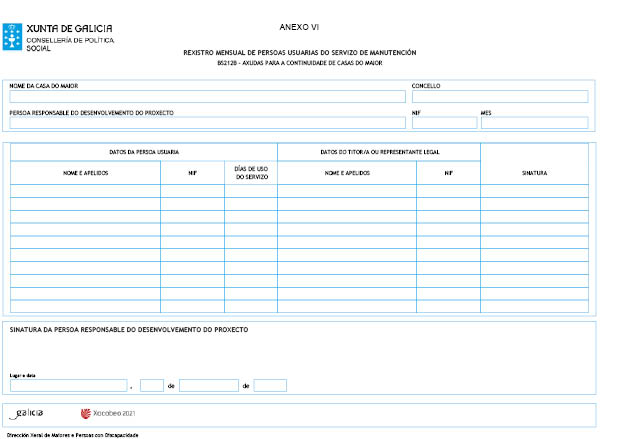Screen dimensions: 617x439
Task: Select the Persoa Responsable do Desenvolvemento field
Action: point(207,123)
